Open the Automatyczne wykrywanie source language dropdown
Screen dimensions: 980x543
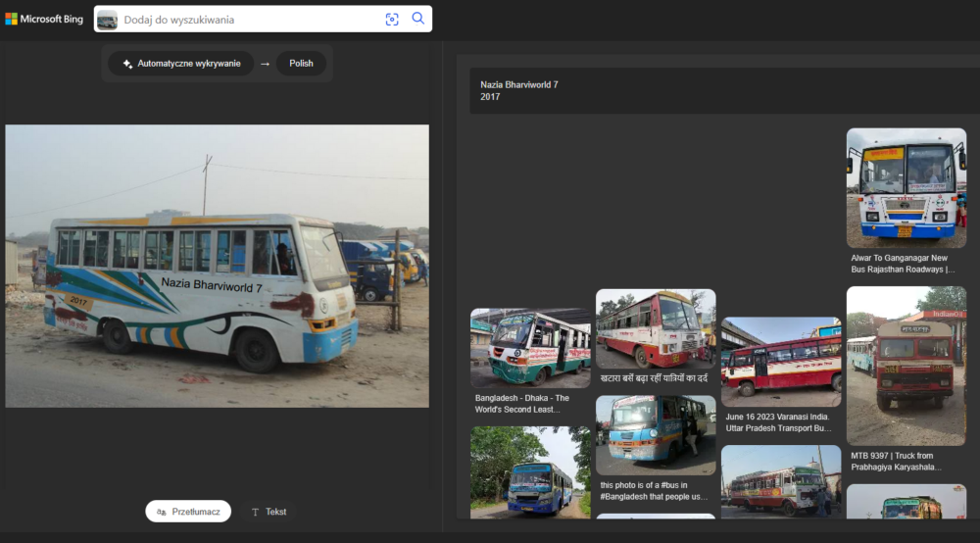tap(181, 64)
